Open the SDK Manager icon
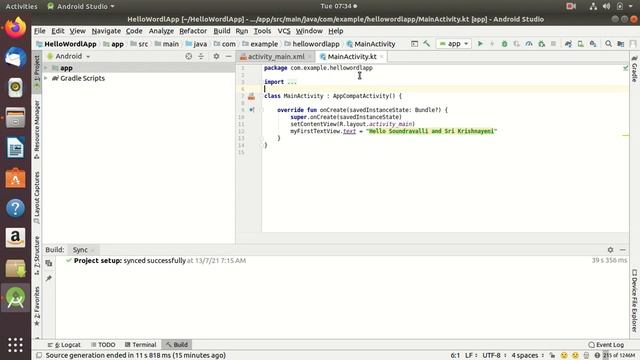This screenshot has height=360, width=640. coord(593,44)
